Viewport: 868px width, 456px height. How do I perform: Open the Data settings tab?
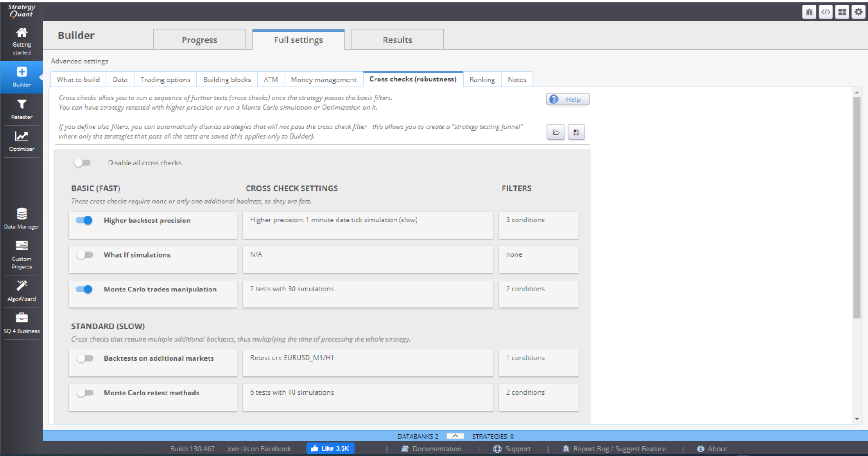tap(120, 80)
